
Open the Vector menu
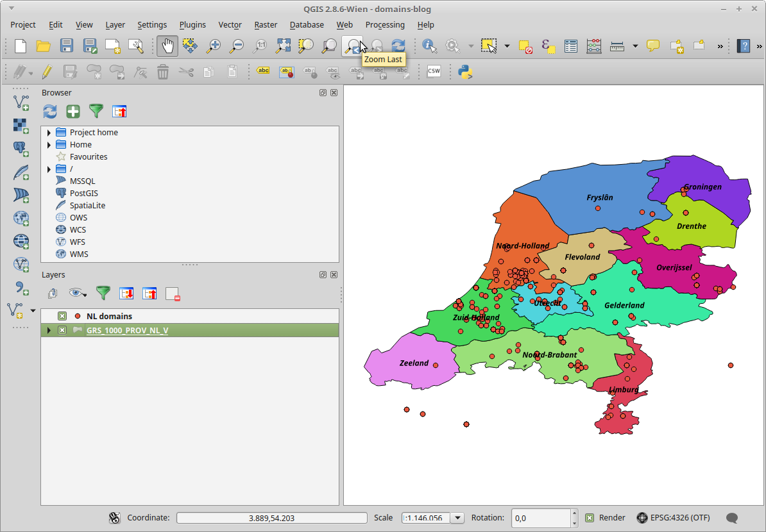(230, 24)
